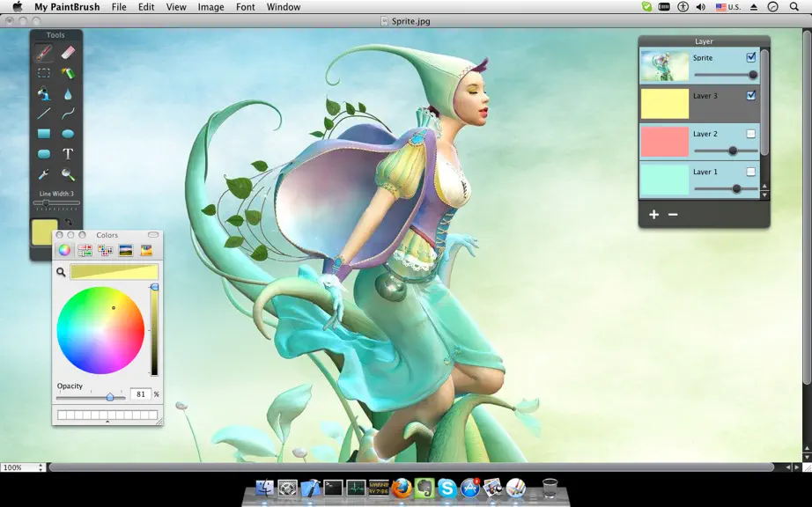Switch to the Image Palettes picker mode
Screen dimensions: 812x507
tap(126, 250)
